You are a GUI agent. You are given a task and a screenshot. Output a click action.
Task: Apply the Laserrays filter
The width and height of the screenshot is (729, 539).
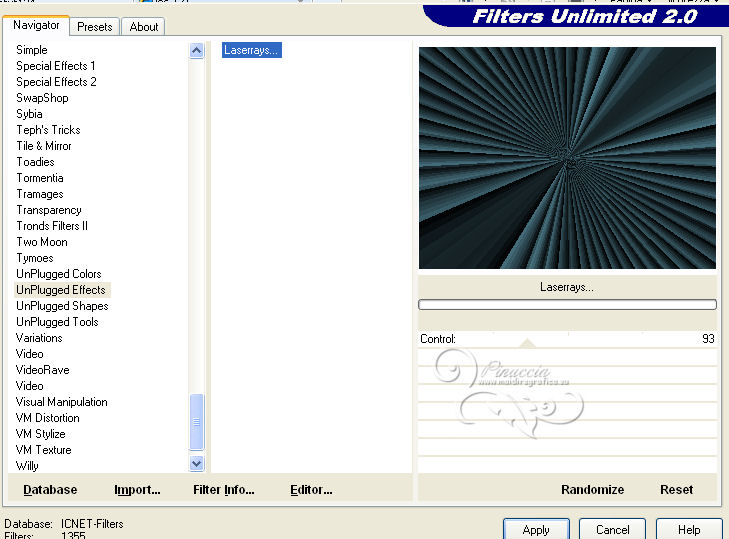click(536, 530)
